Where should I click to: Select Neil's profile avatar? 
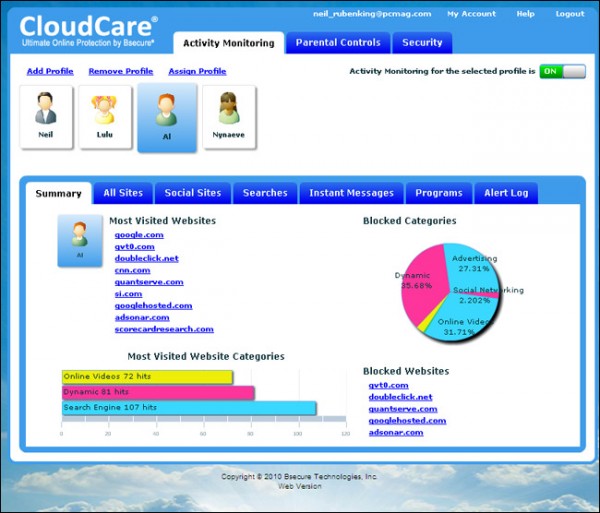46,116
